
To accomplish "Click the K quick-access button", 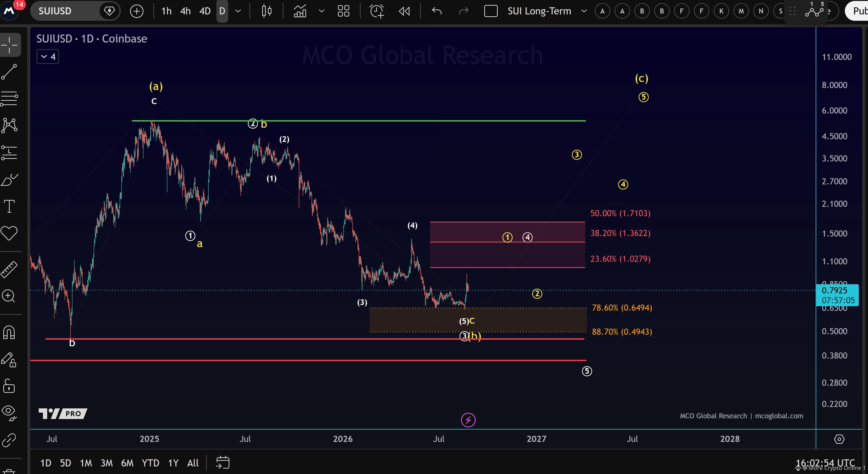I will pos(721,11).
